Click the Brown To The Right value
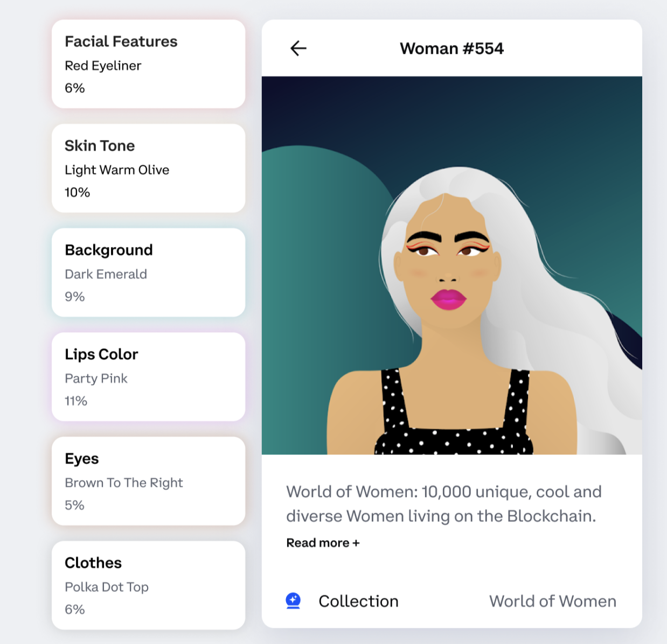Image resolution: width=667 pixels, height=644 pixels. point(124,483)
